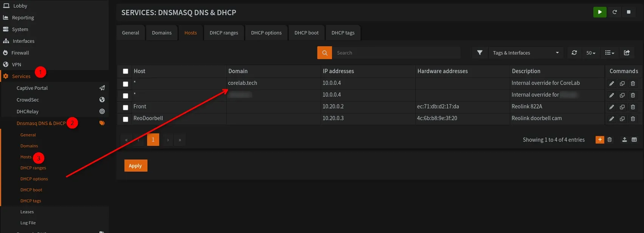The width and height of the screenshot is (644, 233).
Task: Click the ec:71:db:d2:17:da hardware address
Action: (438, 106)
